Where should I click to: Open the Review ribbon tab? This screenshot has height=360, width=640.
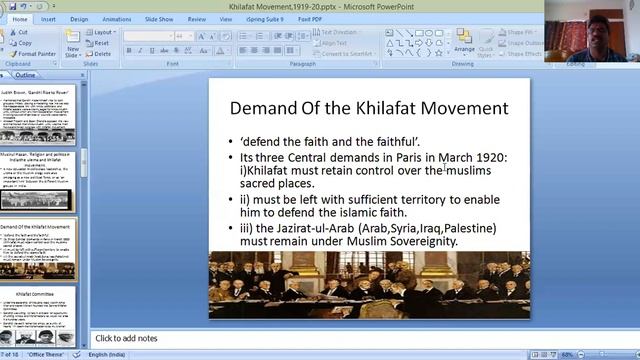(x=197, y=19)
